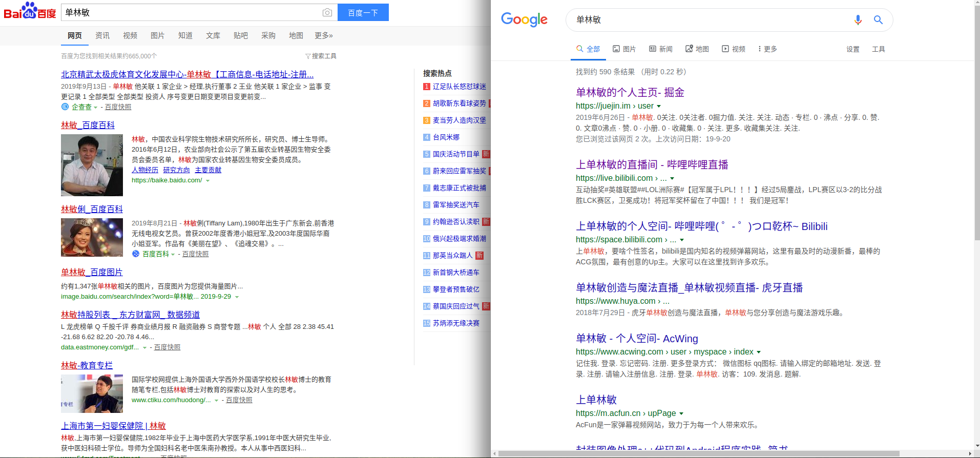Click the down arrow of Google's vertical scrollbar

click(976, 447)
